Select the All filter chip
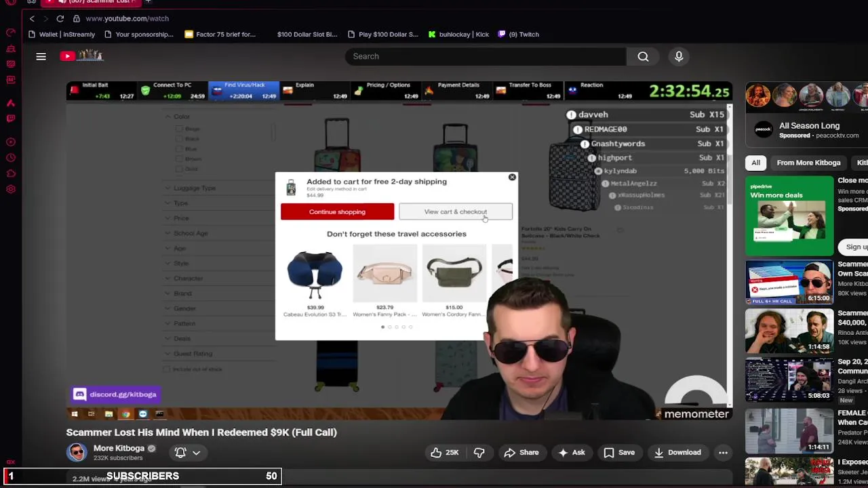Viewport: 868px width, 488px height. 755,163
